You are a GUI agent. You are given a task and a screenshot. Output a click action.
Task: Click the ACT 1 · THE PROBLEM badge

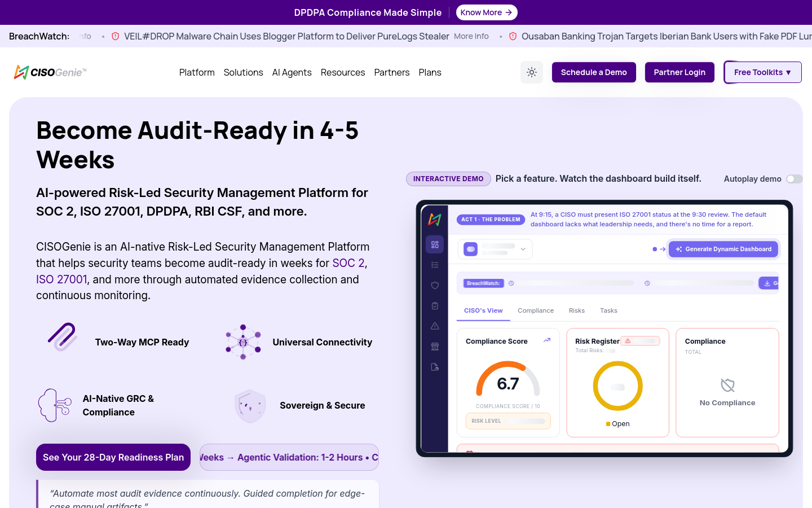[x=491, y=220]
